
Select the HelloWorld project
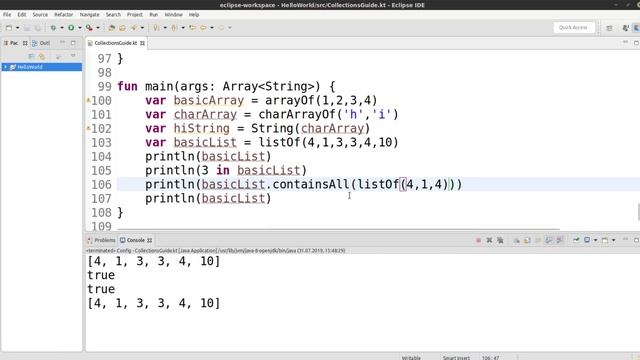(x=42, y=67)
